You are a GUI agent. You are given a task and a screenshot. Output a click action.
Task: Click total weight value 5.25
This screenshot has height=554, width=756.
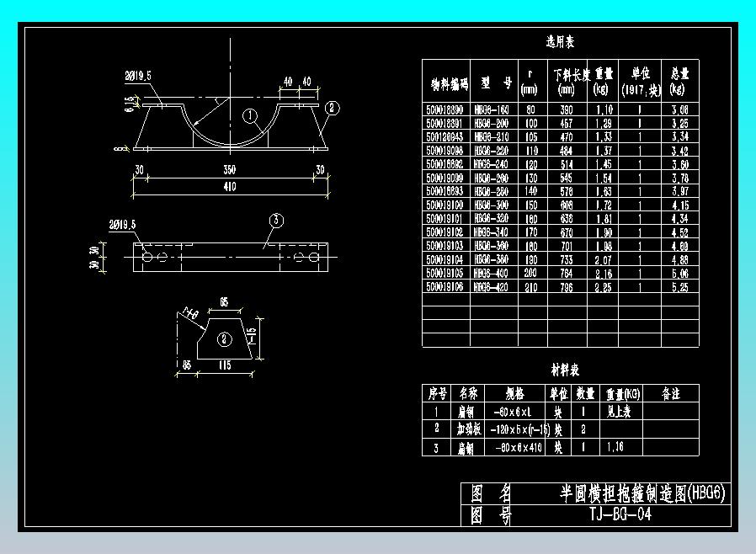pyautogui.click(x=680, y=287)
